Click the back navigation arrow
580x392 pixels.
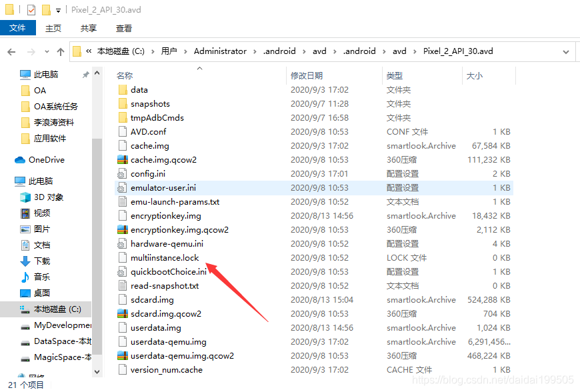point(11,51)
